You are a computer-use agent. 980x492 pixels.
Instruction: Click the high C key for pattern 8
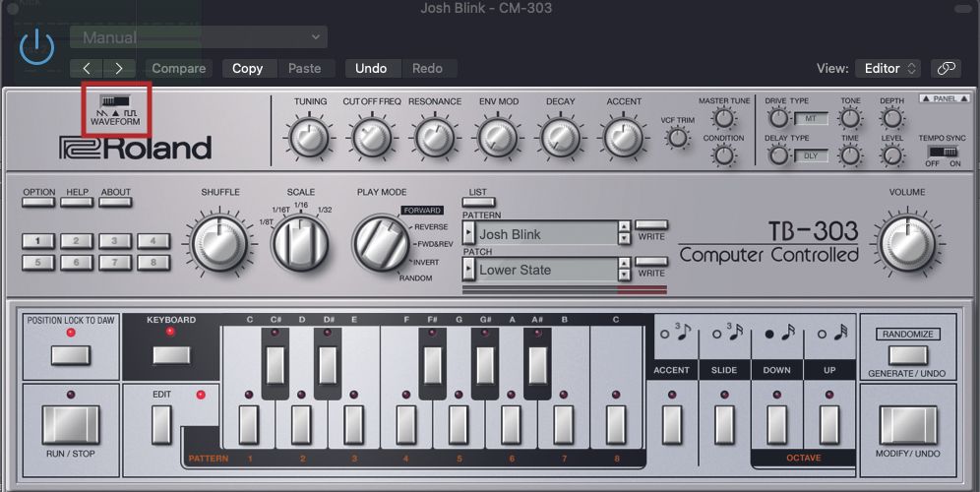point(616,425)
